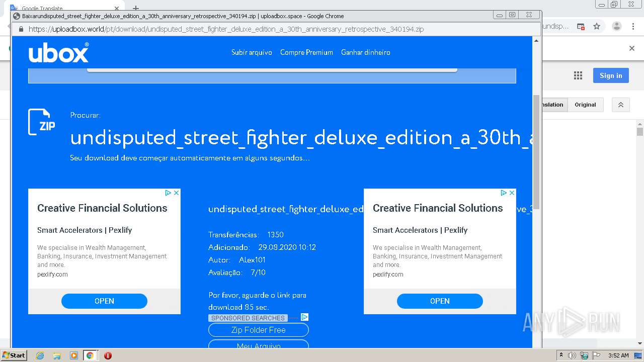Click the pexlify.com link in left ad
Screen dimensions: 644x362
tap(52, 275)
